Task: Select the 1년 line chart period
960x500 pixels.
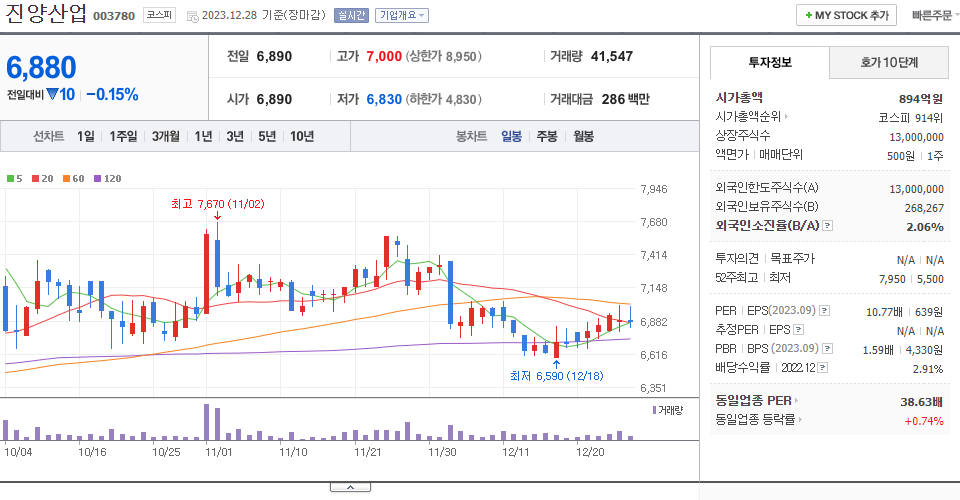Action: click(203, 136)
